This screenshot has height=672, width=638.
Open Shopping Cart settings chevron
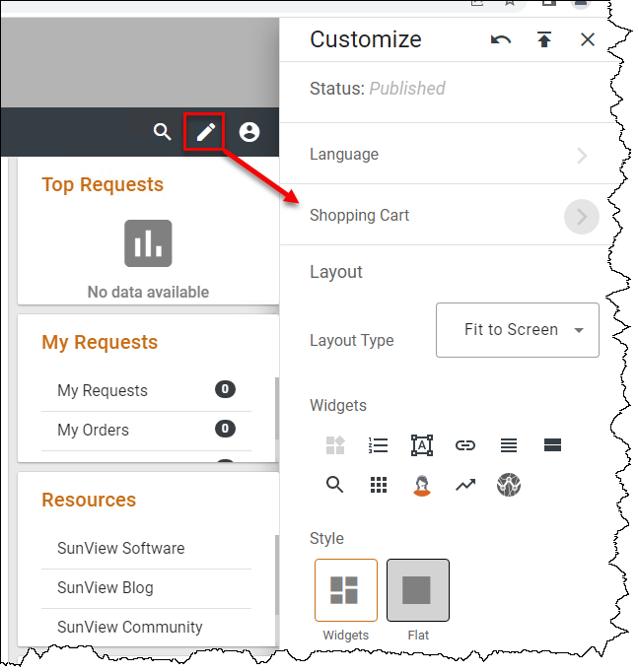point(582,217)
